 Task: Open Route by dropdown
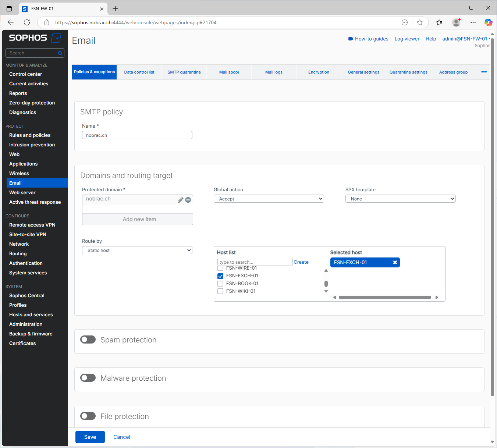tap(137, 250)
